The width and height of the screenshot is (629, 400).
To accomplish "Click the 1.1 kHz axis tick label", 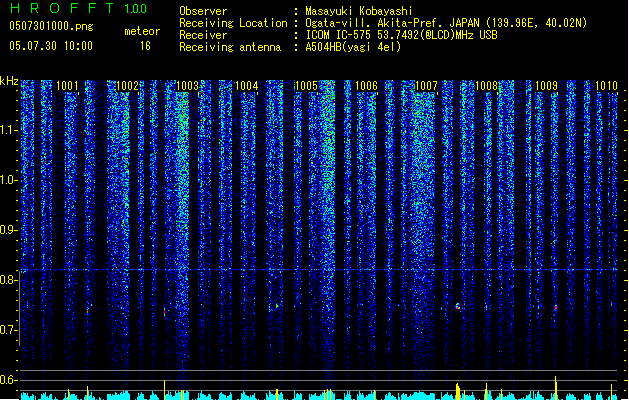I will (x=8, y=130).
